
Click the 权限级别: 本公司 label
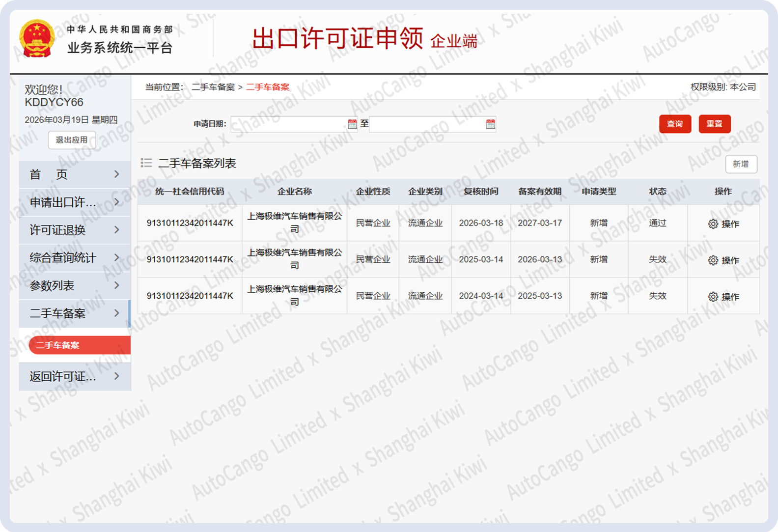tap(723, 87)
